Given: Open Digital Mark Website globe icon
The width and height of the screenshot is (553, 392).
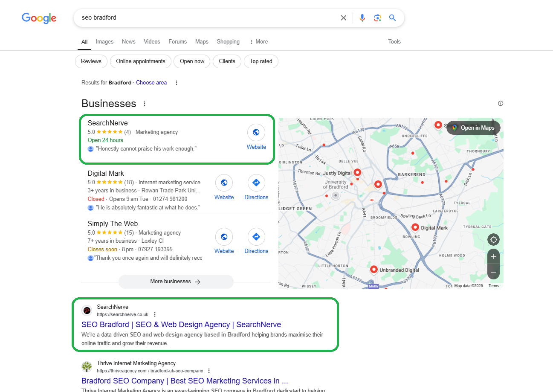Looking at the screenshot, I should pos(224,183).
